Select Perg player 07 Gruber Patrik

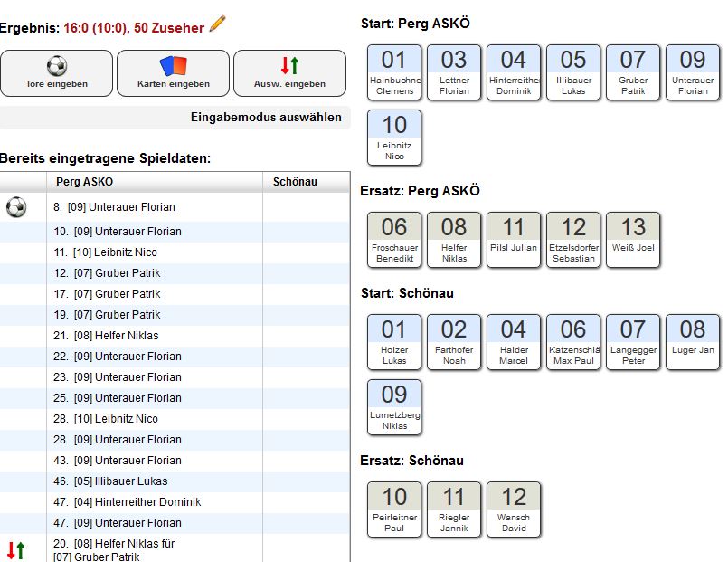pos(633,72)
